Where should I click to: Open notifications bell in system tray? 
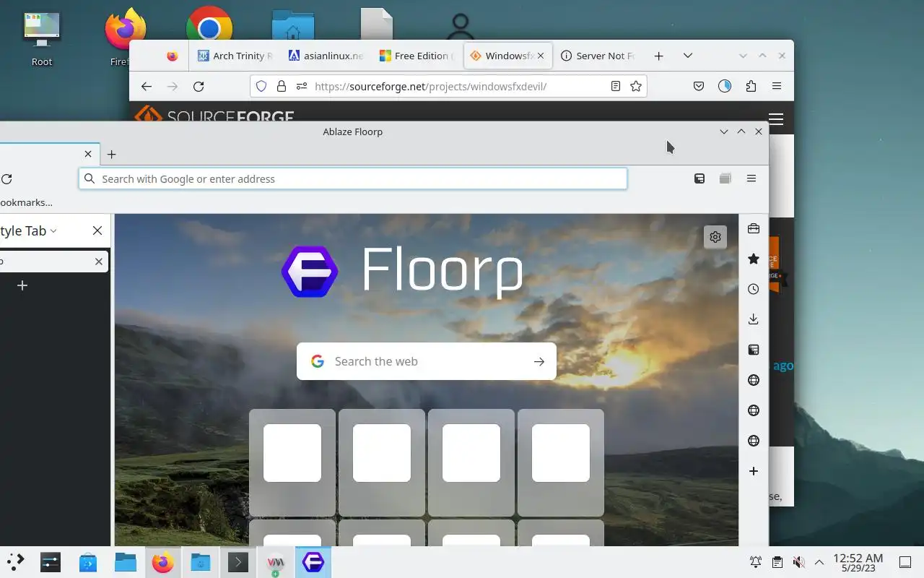click(x=756, y=562)
